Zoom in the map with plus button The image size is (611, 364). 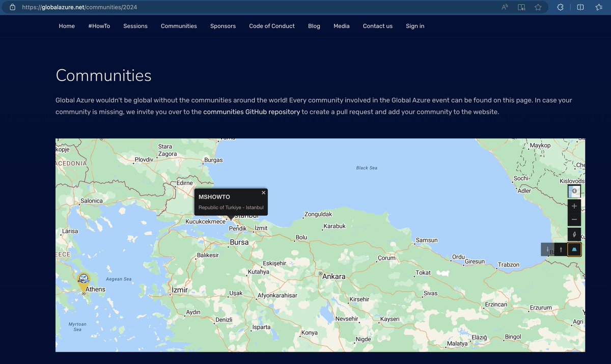[x=574, y=206]
